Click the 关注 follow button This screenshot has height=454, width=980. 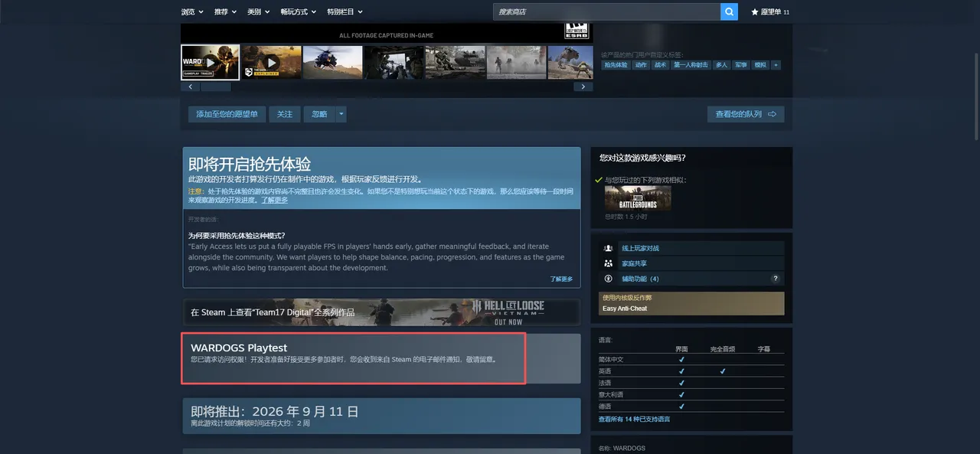pyautogui.click(x=285, y=114)
